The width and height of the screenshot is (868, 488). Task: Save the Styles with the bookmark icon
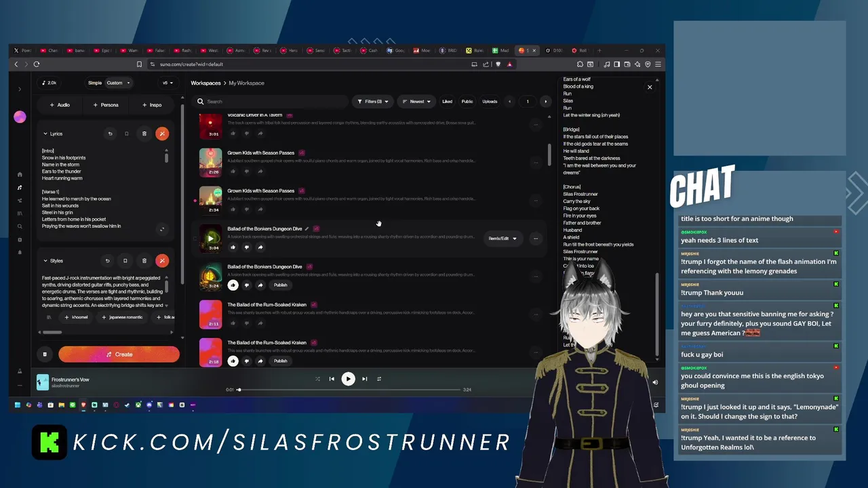tap(125, 260)
